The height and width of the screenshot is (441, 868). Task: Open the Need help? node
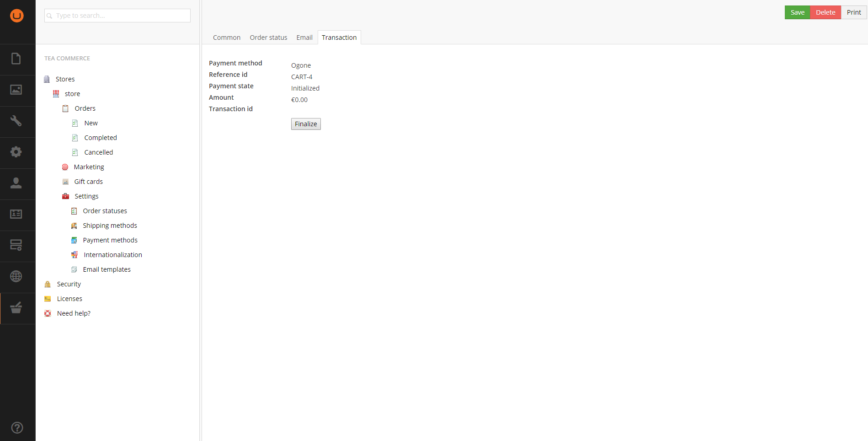point(74,313)
